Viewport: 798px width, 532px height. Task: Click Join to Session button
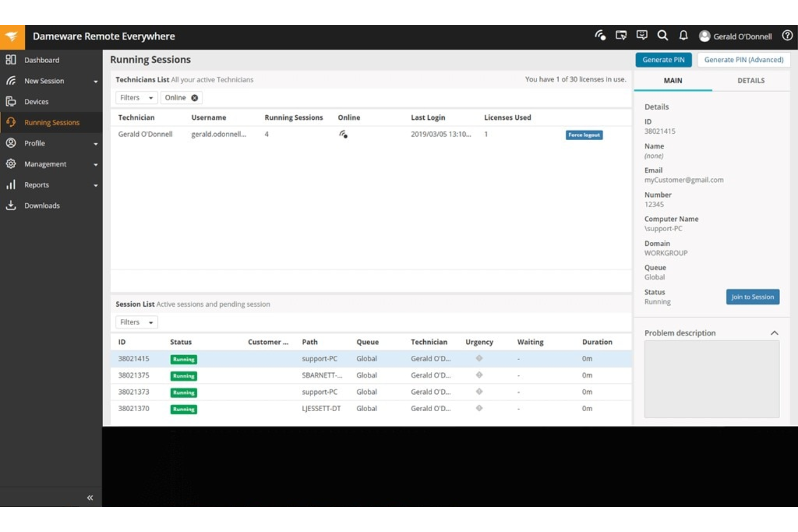pos(753,297)
